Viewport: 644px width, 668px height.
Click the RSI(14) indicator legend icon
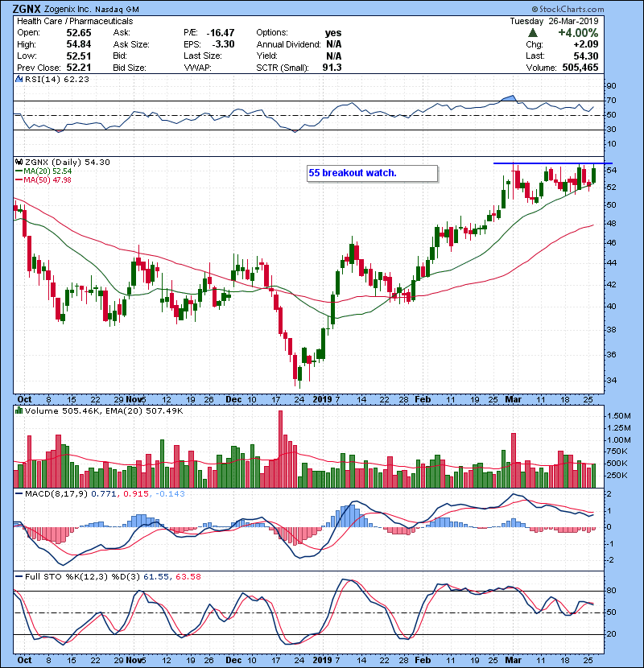tap(19, 79)
